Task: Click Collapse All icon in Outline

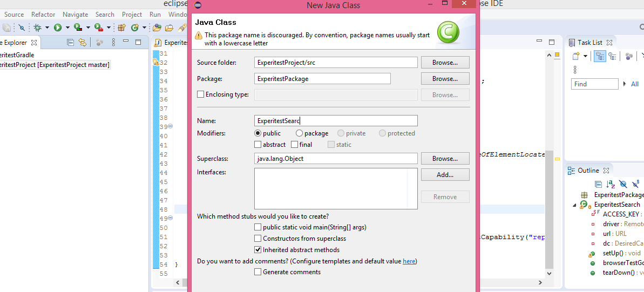Action: click(599, 184)
